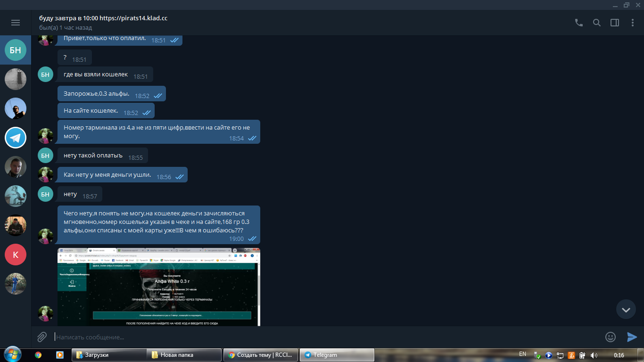Switch to the Загрузки folder taskbar window
Screen dimensions: 644x362
109,355
